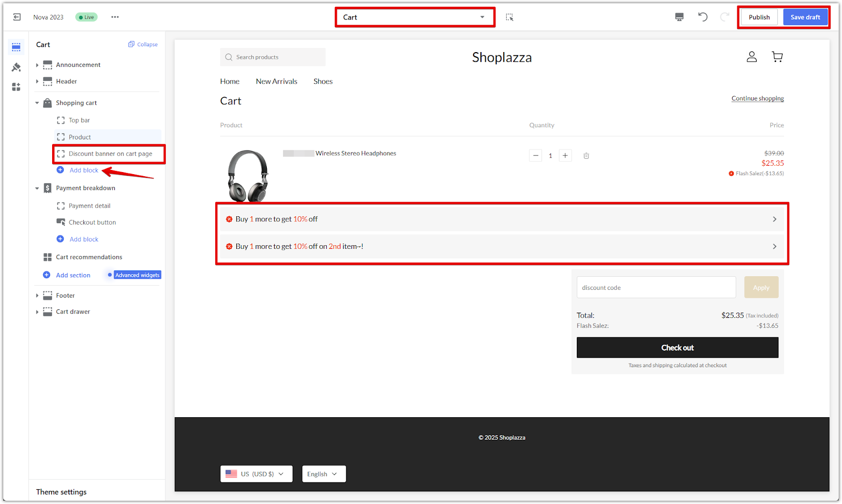Image resolution: width=842 pixels, height=504 pixels.
Task: Select the Cart drawer section row
Action: coord(73,312)
